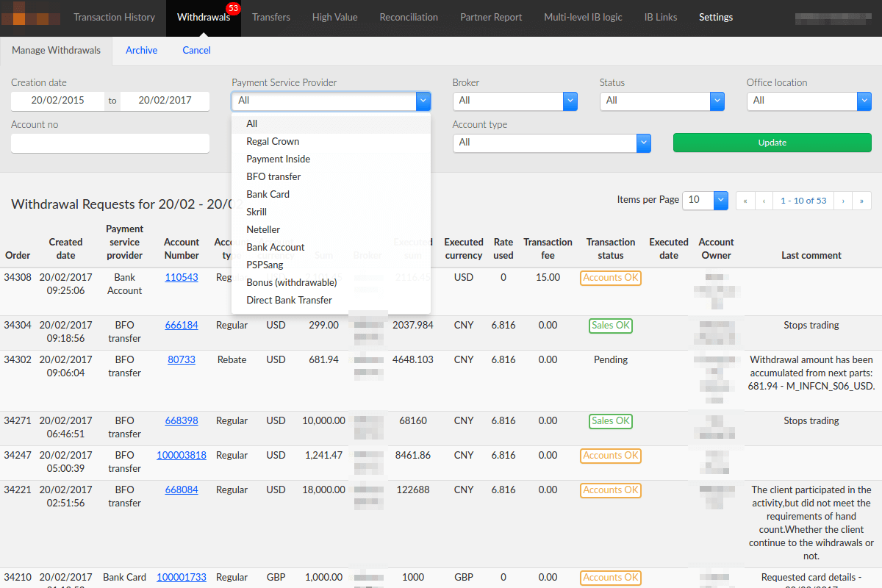Expand the Account type dropdown
This screenshot has width=882, height=588.
[x=552, y=143]
